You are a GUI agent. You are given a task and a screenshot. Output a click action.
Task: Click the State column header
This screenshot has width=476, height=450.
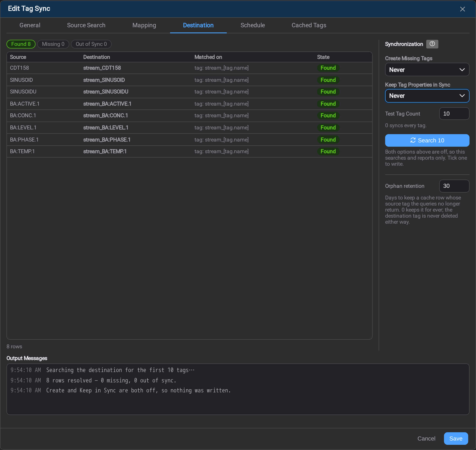[323, 57]
